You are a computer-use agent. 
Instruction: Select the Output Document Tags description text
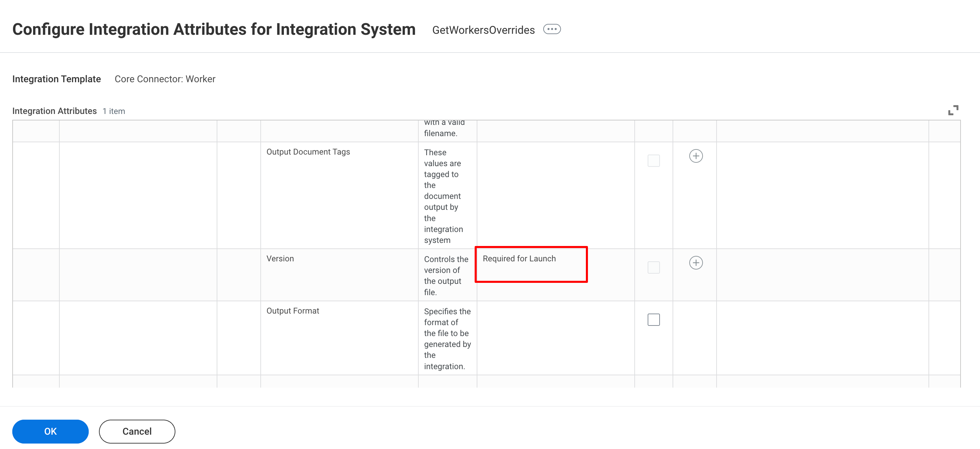[443, 196]
